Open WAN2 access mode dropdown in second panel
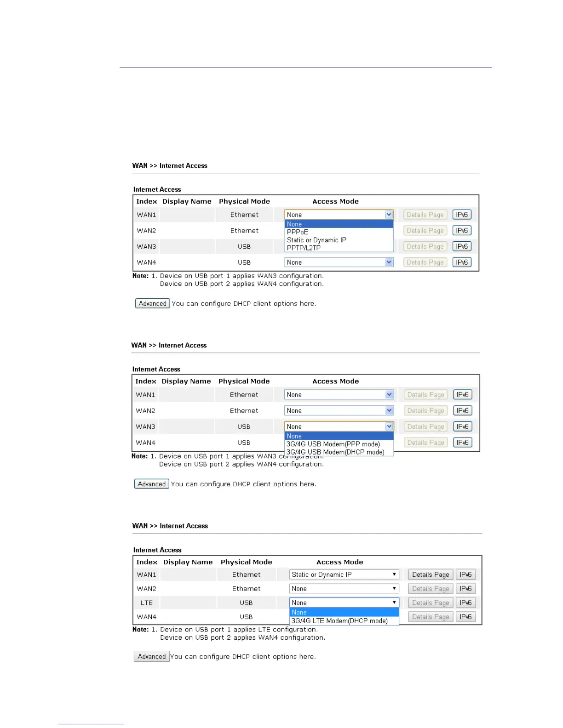The height and width of the screenshot is (728, 563). (339, 411)
